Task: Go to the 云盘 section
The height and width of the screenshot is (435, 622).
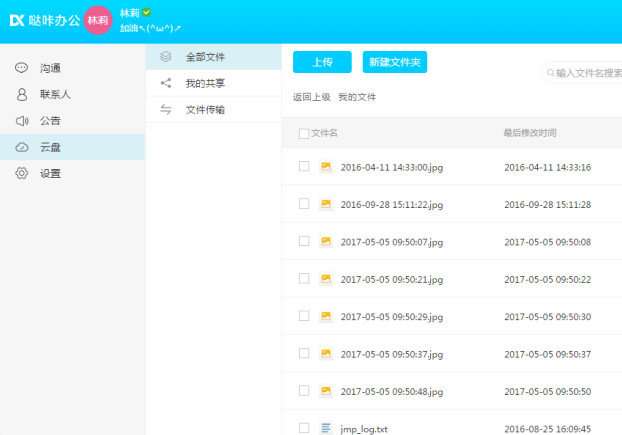Action: click(x=72, y=147)
